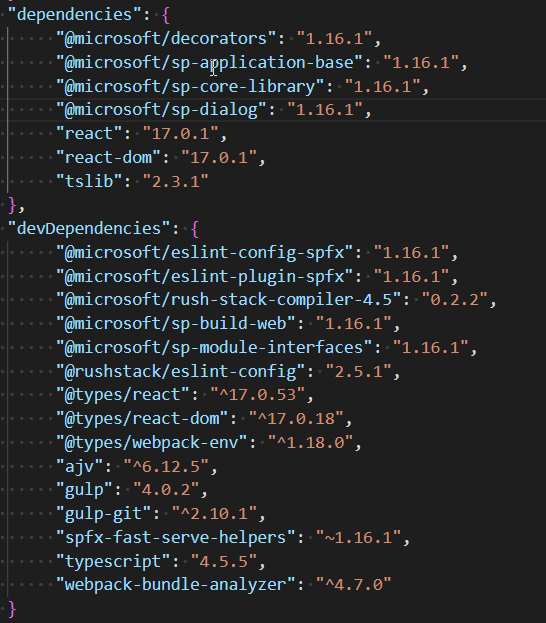The height and width of the screenshot is (623, 546).
Task: Click the "devDependencies" key
Action: 89,228
